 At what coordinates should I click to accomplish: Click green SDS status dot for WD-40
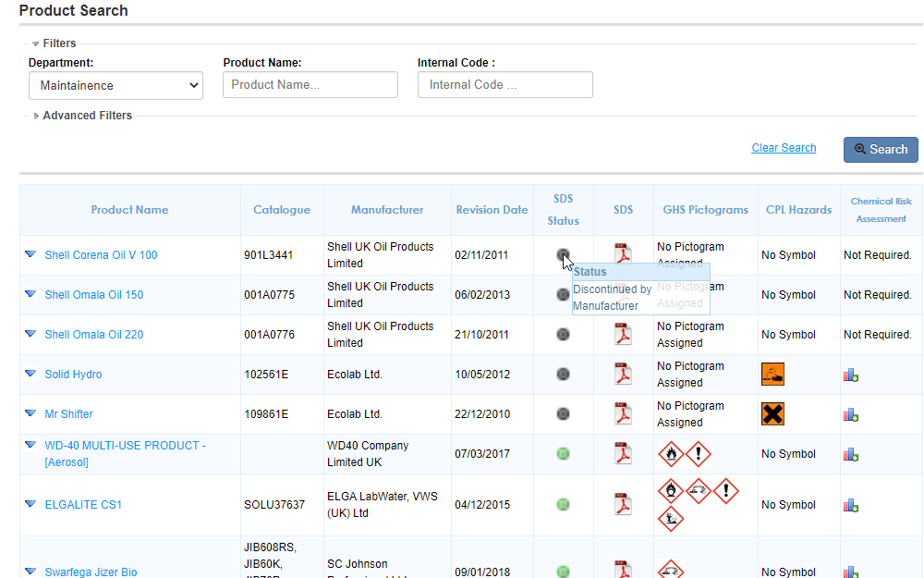click(x=563, y=453)
